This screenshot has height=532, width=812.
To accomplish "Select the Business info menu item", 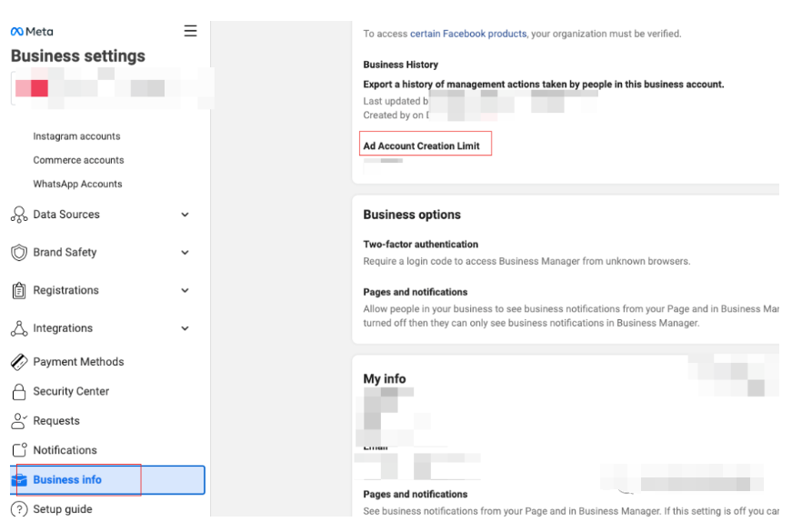I will pyautogui.click(x=107, y=479).
